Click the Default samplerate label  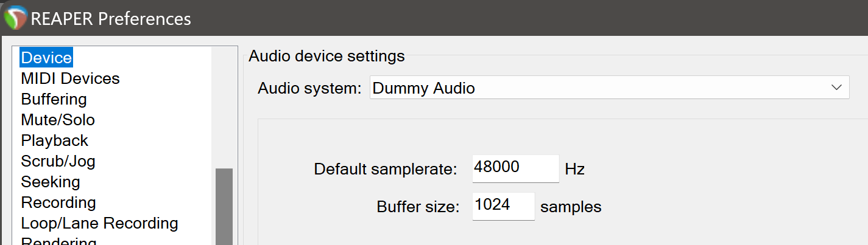[385, 169]
